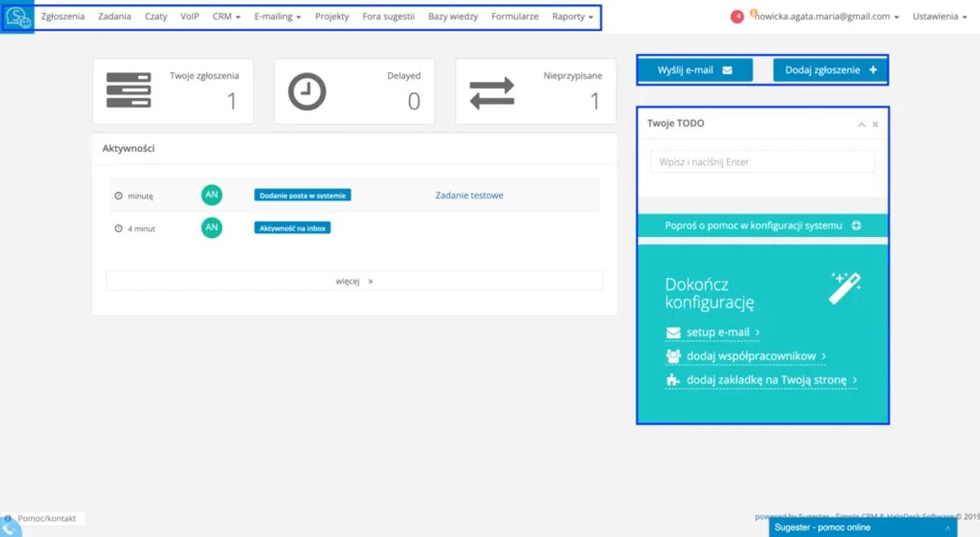Click the '4 minut' timestamp text

pos(141,229)
